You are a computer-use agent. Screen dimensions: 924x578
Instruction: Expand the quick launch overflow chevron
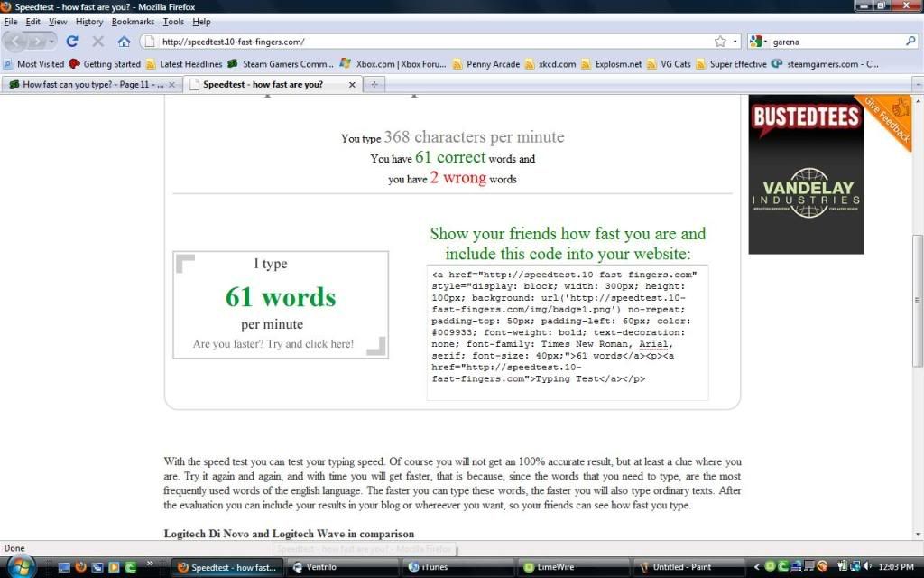click(150, 564)
